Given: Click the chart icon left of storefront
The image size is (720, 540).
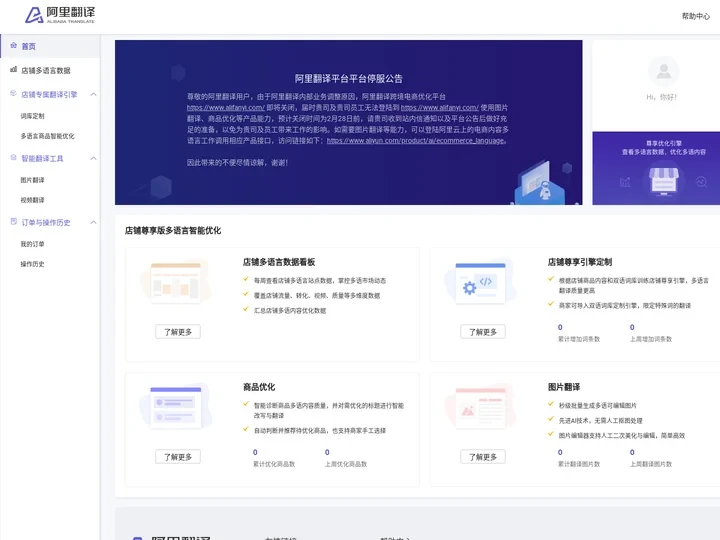Looking at the screenshot, I should pos(625,182).
